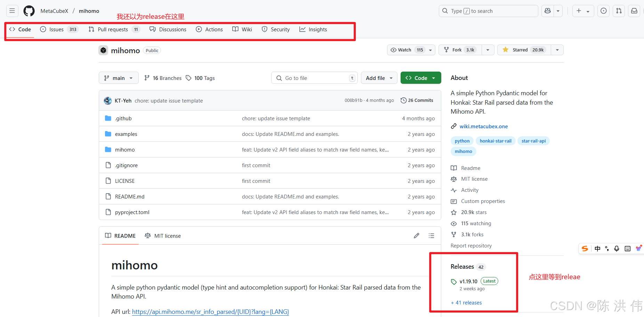Open MIT license from About sidebar
The height and width of the screenshot is (317, 644).
pyautogui.click(x=469, y=179)
